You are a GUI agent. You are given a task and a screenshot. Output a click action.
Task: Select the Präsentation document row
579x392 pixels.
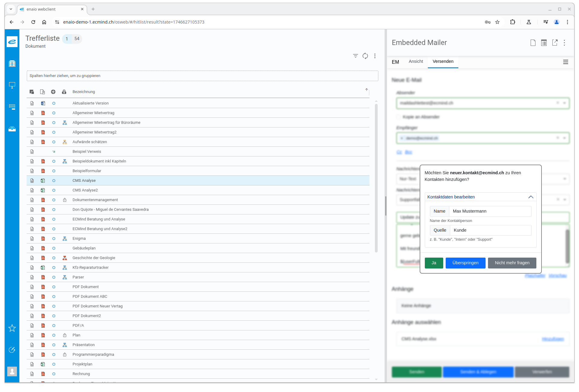[x=198, y=345]
